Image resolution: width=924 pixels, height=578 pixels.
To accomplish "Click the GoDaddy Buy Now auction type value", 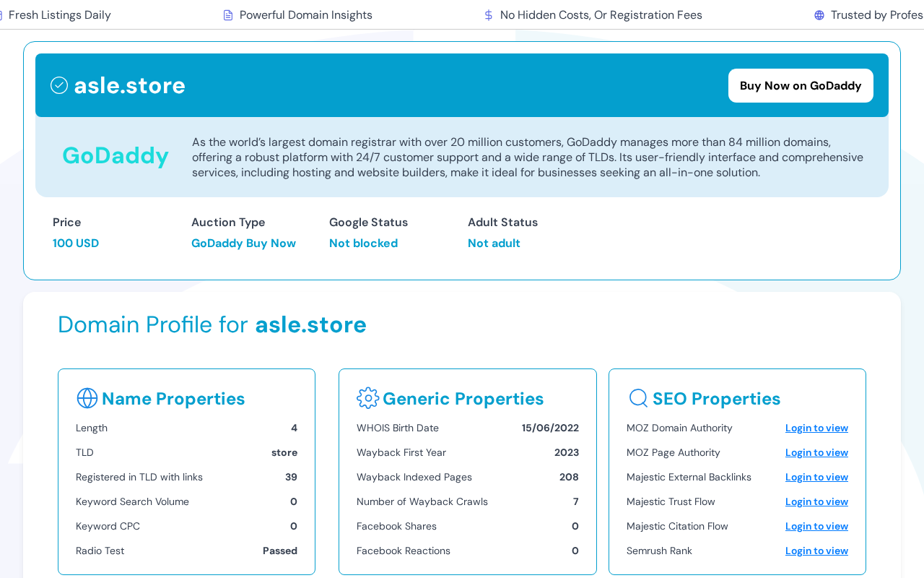I will coord(243,243).
